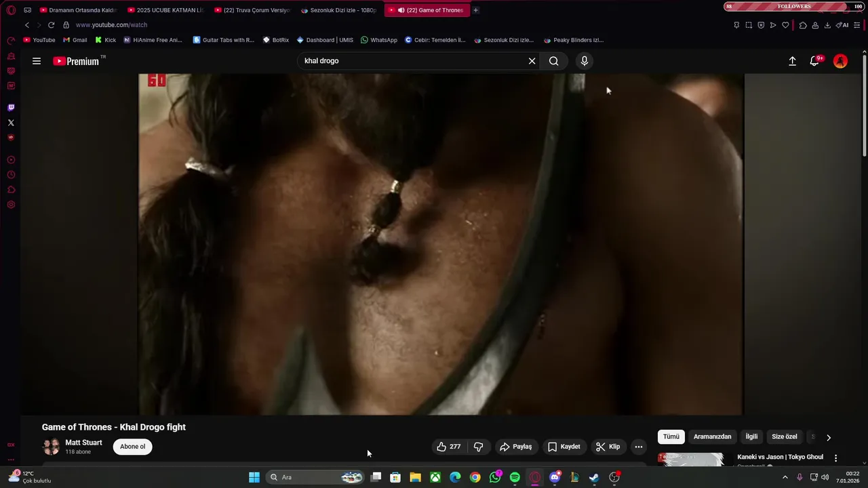The image size is (868, 488).
Task: Open YouTube notifications bell
Action: pos(816,61)
